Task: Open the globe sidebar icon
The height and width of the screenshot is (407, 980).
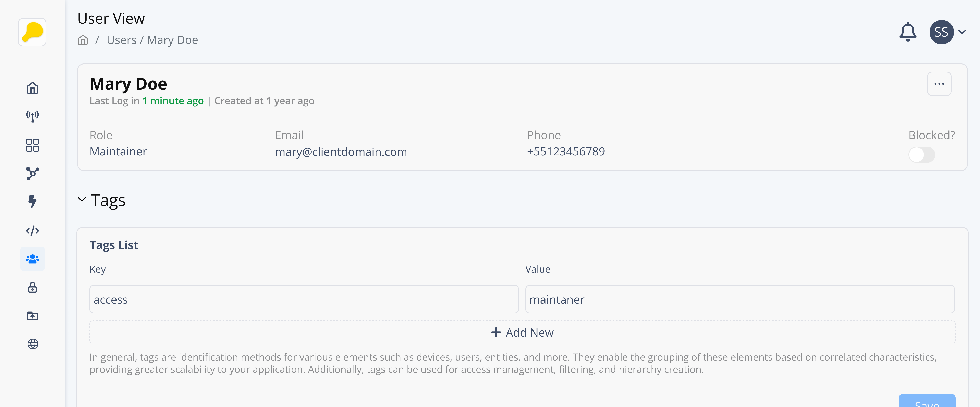Action: [32, 344]
